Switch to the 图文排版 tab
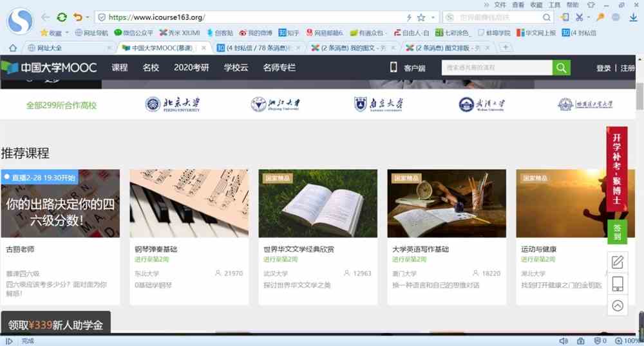This screenshot has width=644, height=346. point(448,48)
